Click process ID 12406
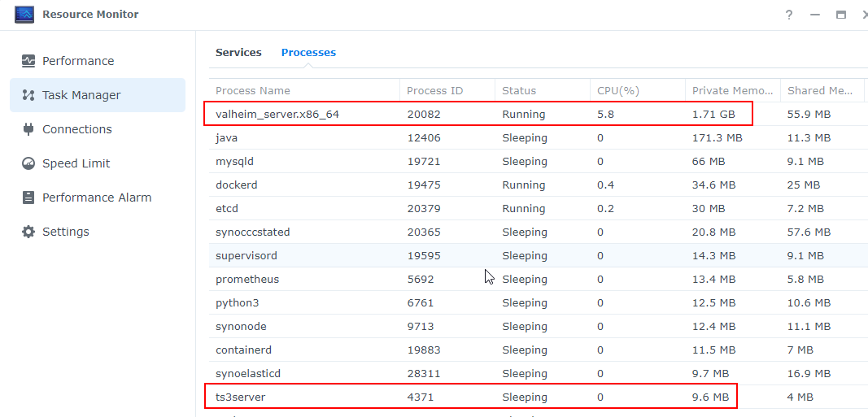868x417 pixels. (x=424, y=137)
